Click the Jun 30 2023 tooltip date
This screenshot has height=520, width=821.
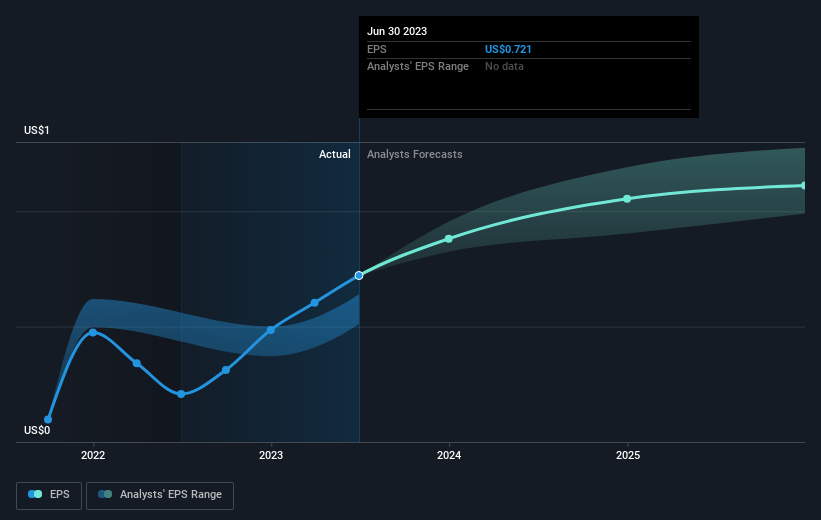[397, 31]
